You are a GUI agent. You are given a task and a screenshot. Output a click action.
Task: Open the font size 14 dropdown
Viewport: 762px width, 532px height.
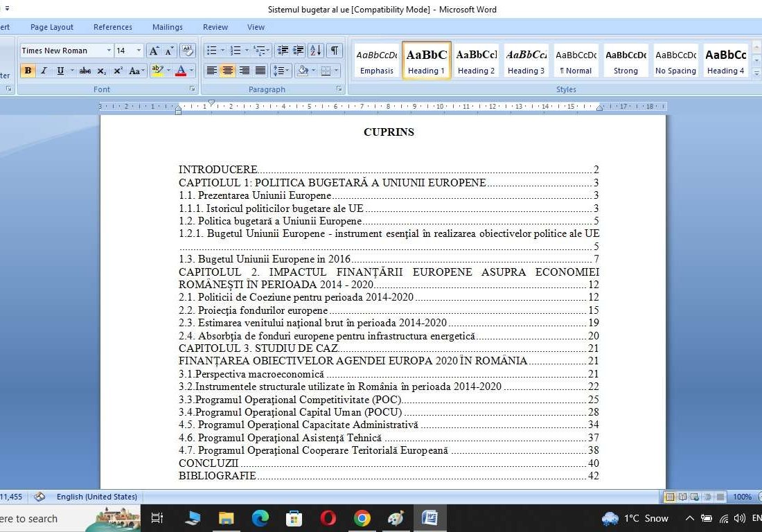point(139,51)
